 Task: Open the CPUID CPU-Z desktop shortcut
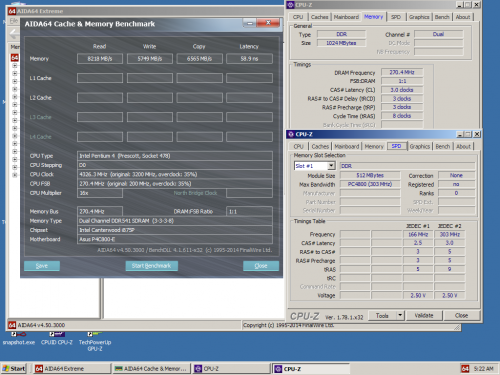click(56, 339)
